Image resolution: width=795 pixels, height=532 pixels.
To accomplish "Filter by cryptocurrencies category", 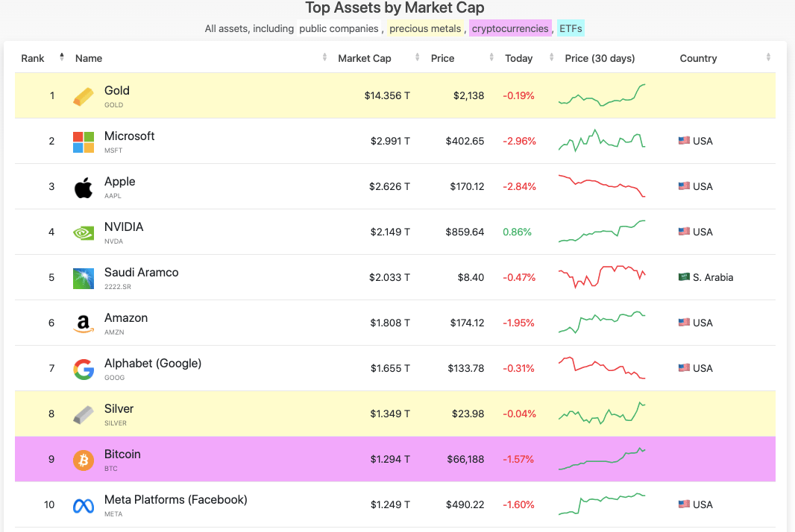I will 510,28.
